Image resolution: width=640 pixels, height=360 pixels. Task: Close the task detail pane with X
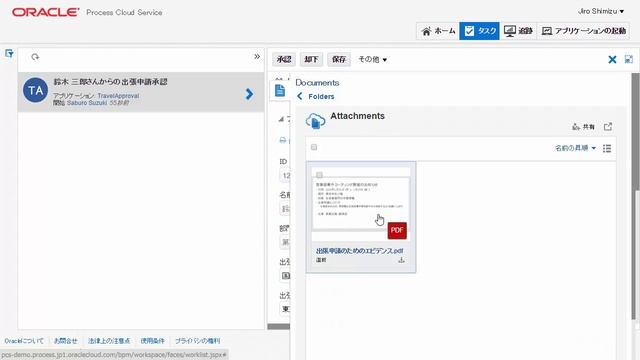click(x=612, y=60)
